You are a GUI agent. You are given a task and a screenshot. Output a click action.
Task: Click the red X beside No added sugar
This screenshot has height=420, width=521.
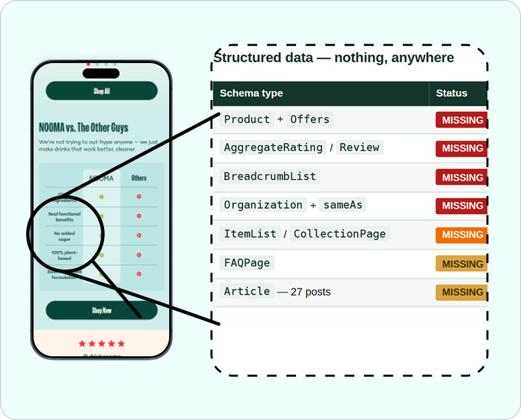click(x=139, y=235)
